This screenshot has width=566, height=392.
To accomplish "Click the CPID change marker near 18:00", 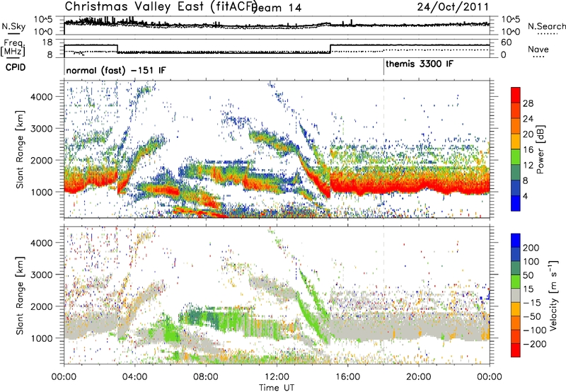I will point(383,67).
